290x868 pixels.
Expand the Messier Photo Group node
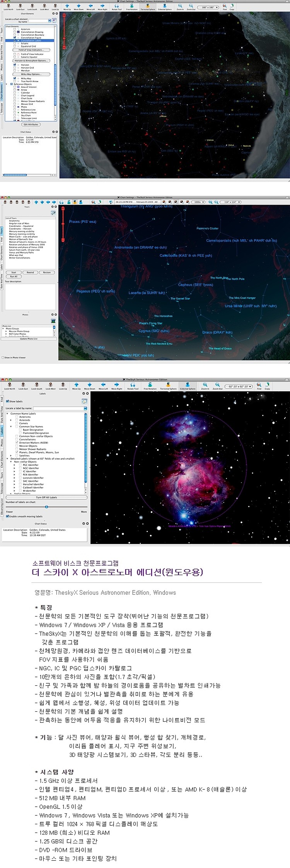click(6, 331)
